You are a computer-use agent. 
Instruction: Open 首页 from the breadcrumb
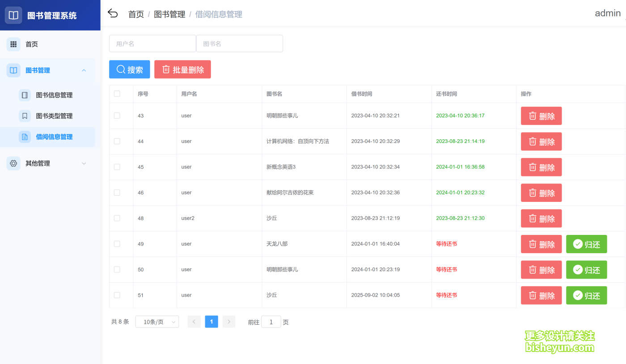pos(135,14)
